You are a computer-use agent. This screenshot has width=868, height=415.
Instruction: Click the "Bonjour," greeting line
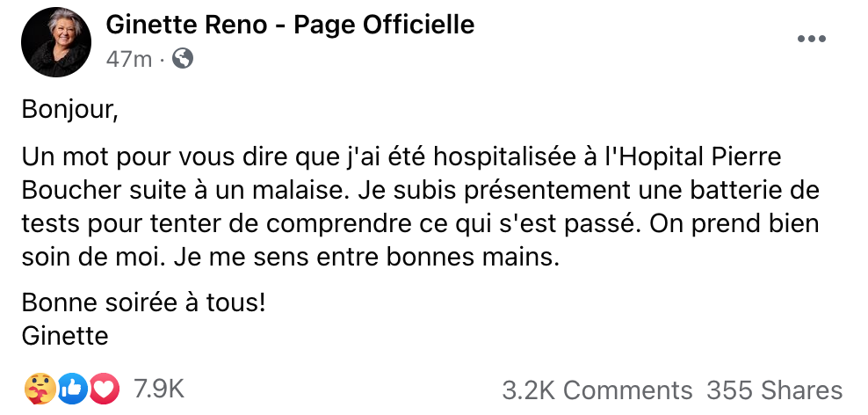(x=69, y=111)
